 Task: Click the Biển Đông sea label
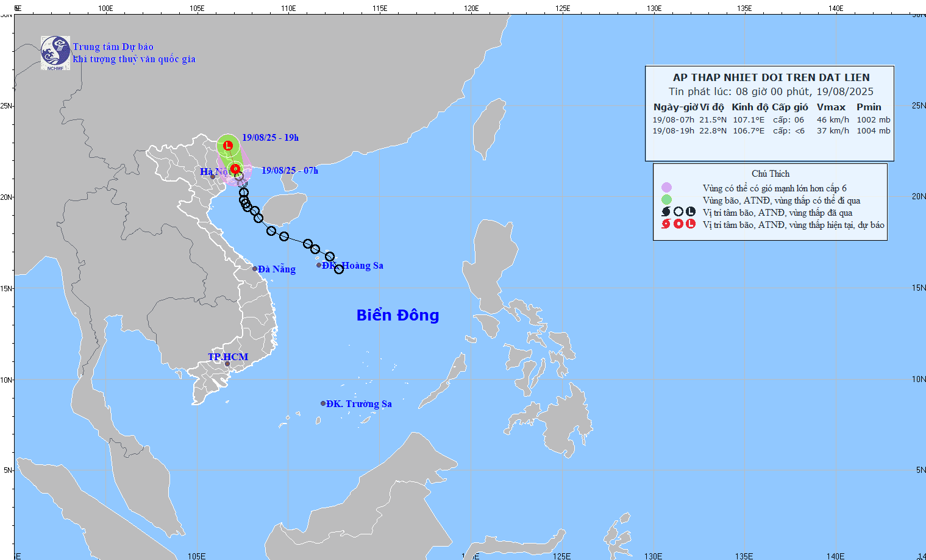coord(397,316)
